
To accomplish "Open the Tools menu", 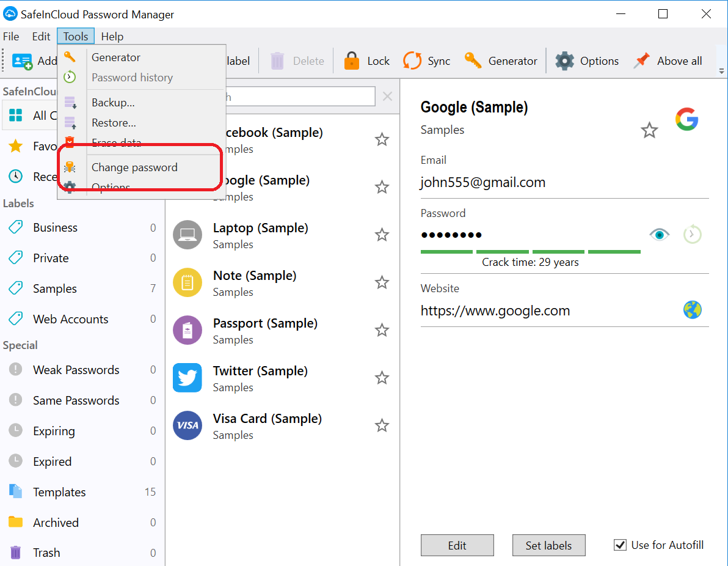I will point(76,36).
